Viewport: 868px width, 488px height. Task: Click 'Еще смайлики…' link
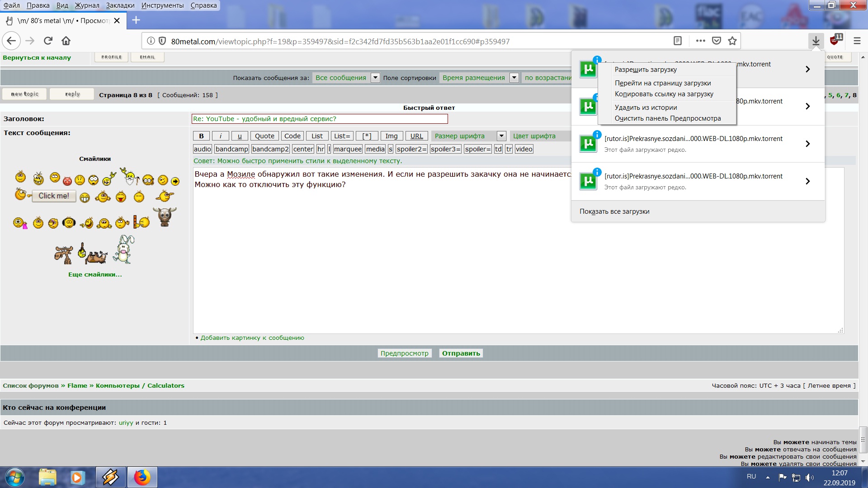tap(95, 274)
